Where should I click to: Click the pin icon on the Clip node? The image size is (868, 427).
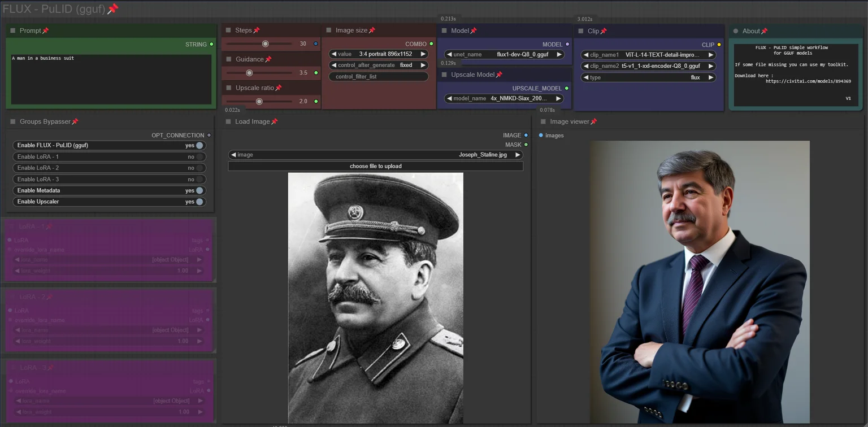point(604,31)
